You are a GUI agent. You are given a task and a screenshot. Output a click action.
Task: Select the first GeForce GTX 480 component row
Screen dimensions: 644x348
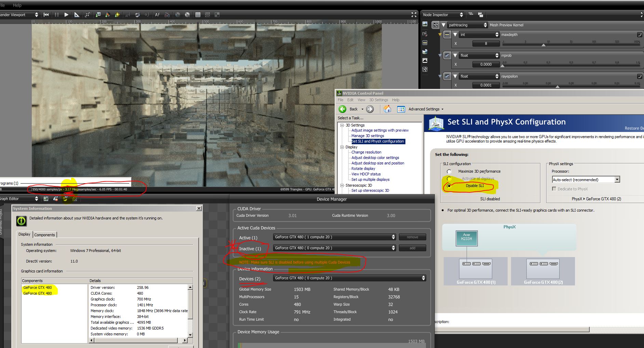click(38, 287)
